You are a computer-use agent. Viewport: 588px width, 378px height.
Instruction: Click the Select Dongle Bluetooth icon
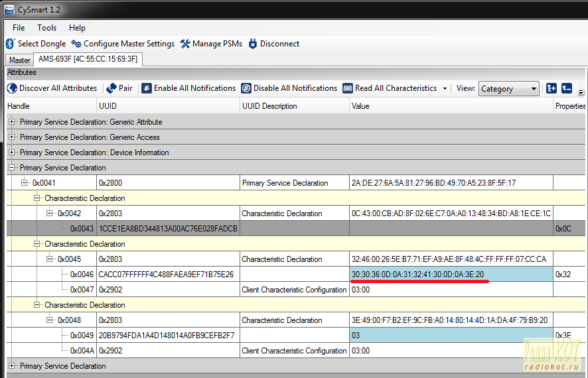(10, 44)
